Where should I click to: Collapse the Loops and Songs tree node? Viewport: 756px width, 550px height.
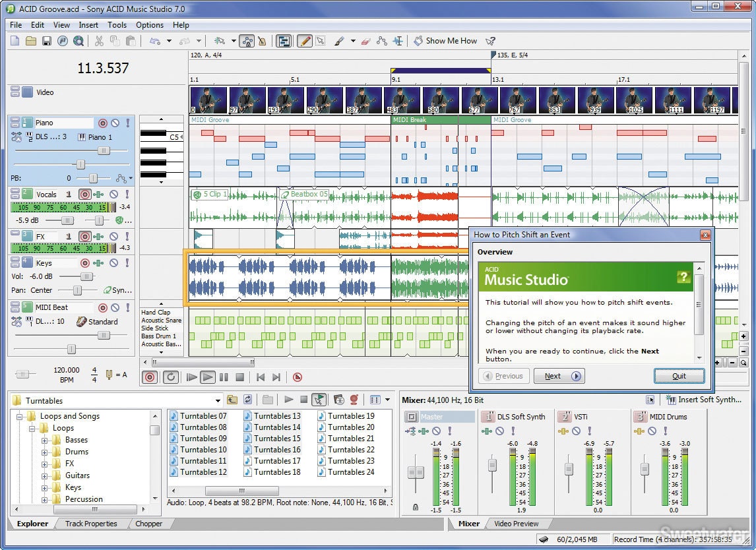tap(19, 417)
